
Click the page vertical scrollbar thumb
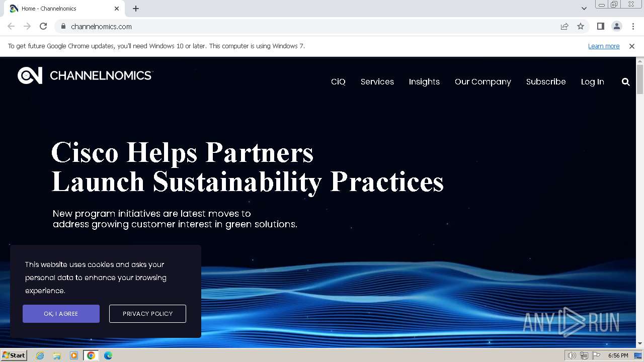click(640, 78)
